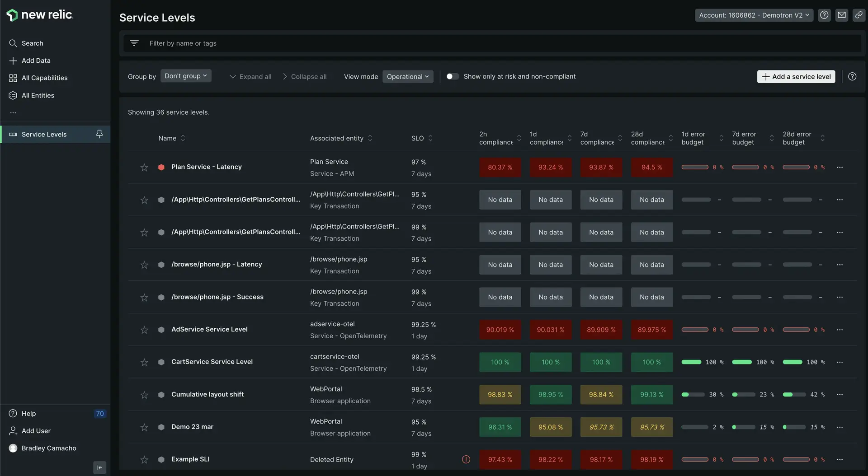Open more options for AdService Service Level
This screenshot has width=868, height=476.
[840, 330]
